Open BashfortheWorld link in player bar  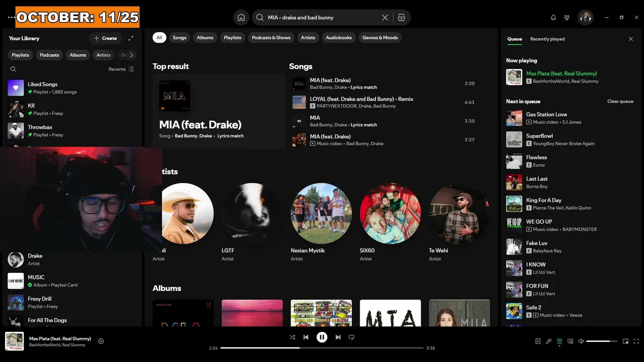pyautogui.click(x=45, y=345)
